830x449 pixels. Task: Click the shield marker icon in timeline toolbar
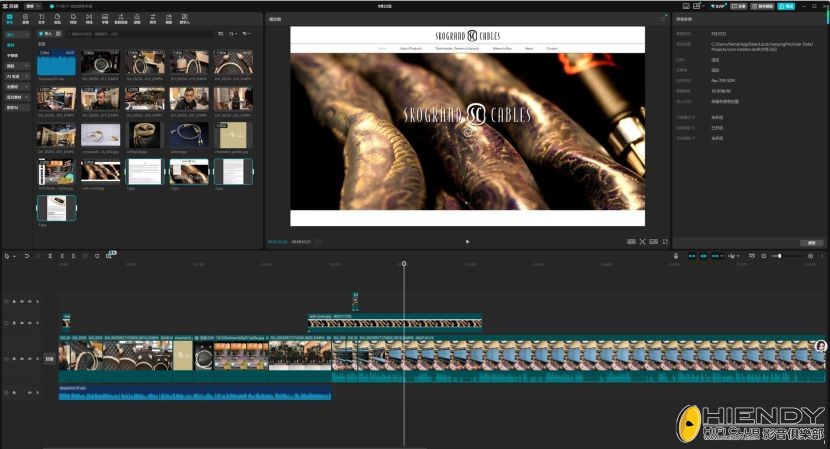97,256
